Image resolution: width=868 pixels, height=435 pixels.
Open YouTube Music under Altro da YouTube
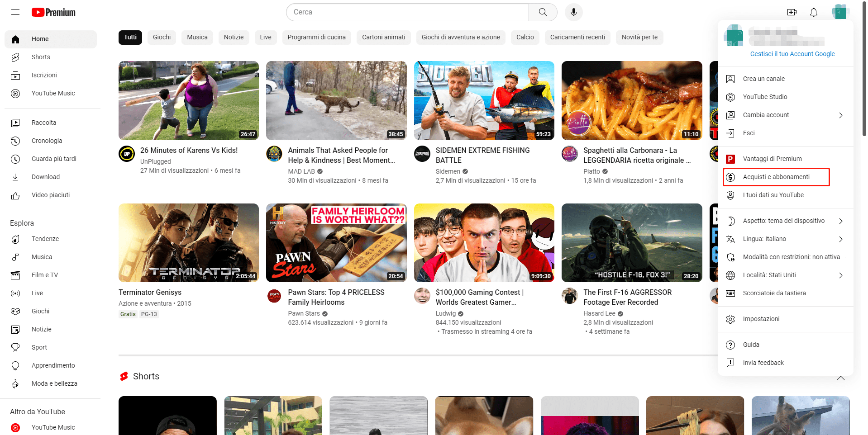tap(51, 427)
